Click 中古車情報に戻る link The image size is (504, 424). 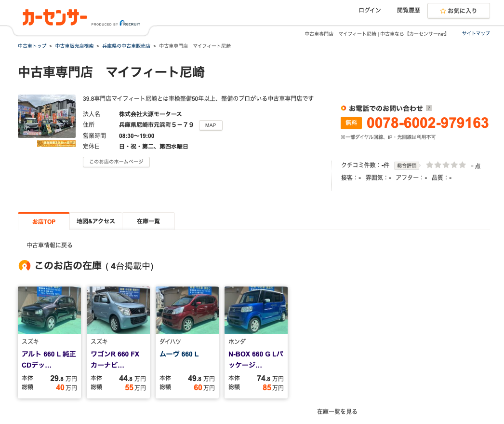[50, 245]
